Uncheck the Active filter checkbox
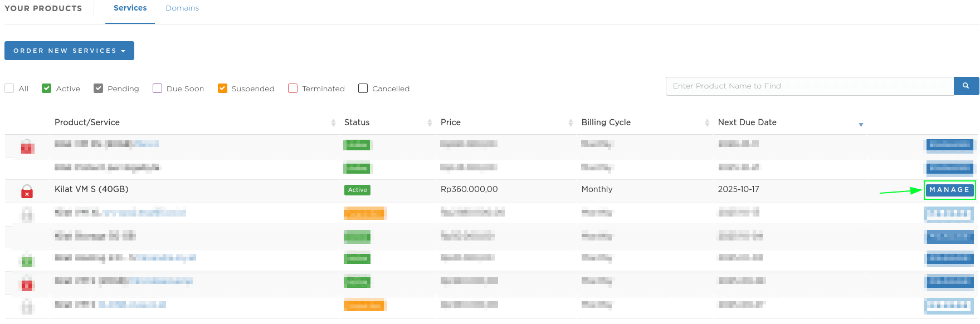980x324 pixels. click(47, 89)
